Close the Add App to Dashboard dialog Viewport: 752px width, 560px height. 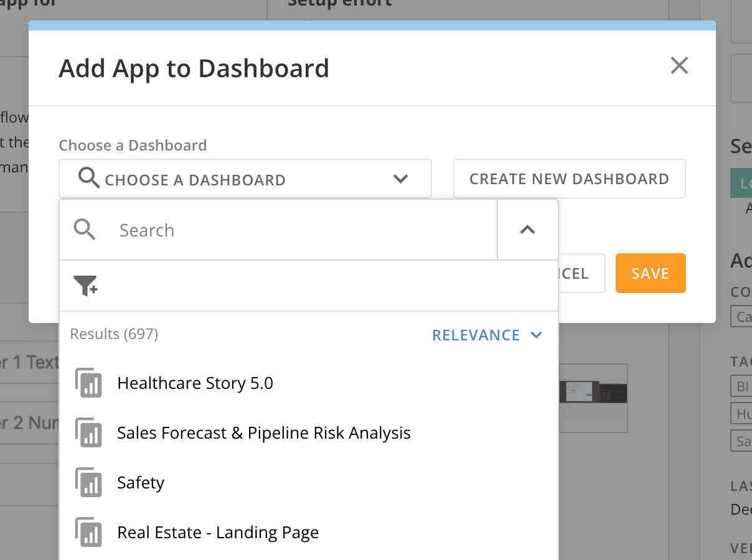(679, 65)
